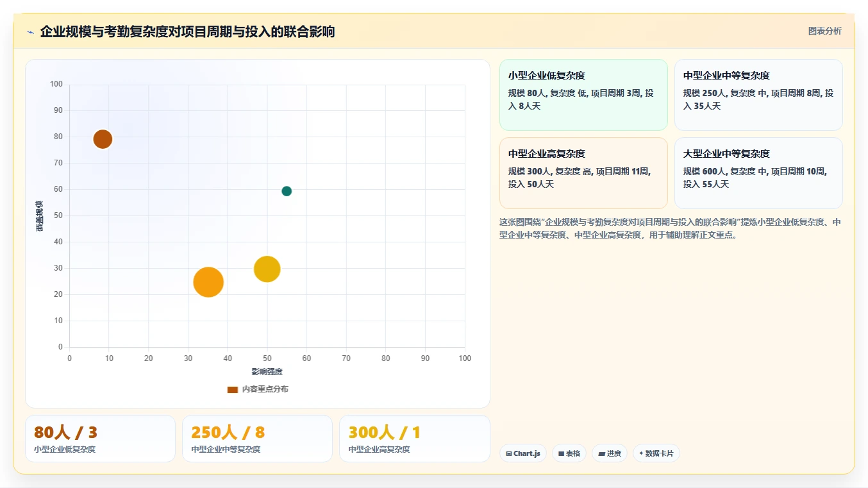Click the summary paragraph starting 这张图围绕
Viewport: 868px width, 488px height.
[x=671, y=228]
